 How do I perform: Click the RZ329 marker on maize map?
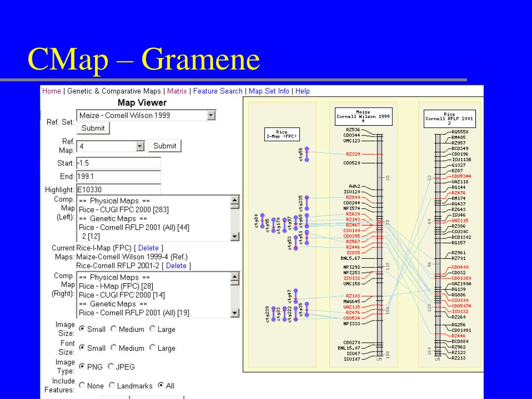point(353,154)
